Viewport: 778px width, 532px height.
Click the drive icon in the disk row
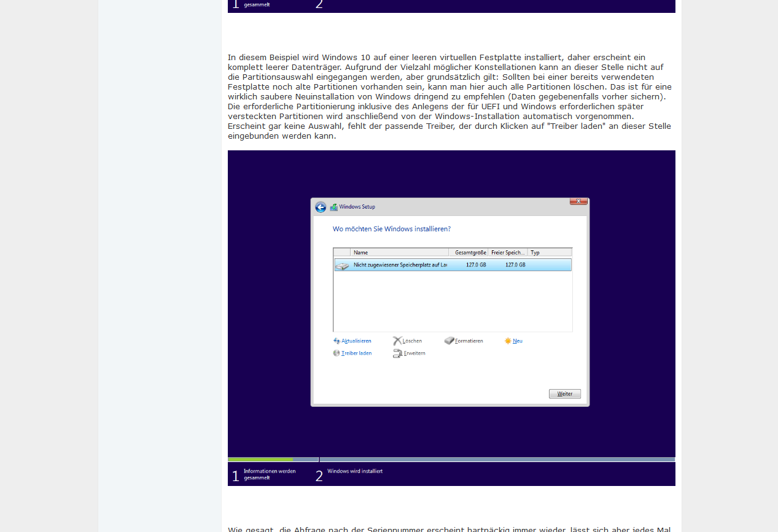tap(342, 266)
